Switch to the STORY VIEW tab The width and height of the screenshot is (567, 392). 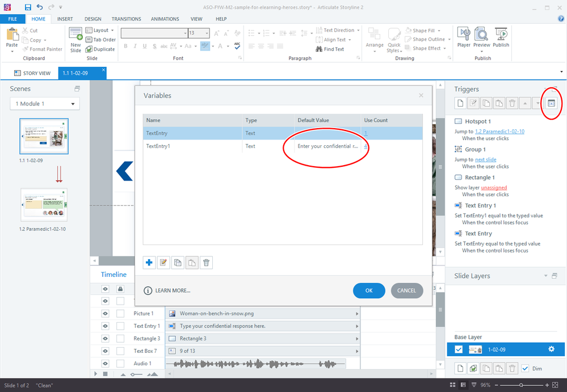tap(32, 73)
